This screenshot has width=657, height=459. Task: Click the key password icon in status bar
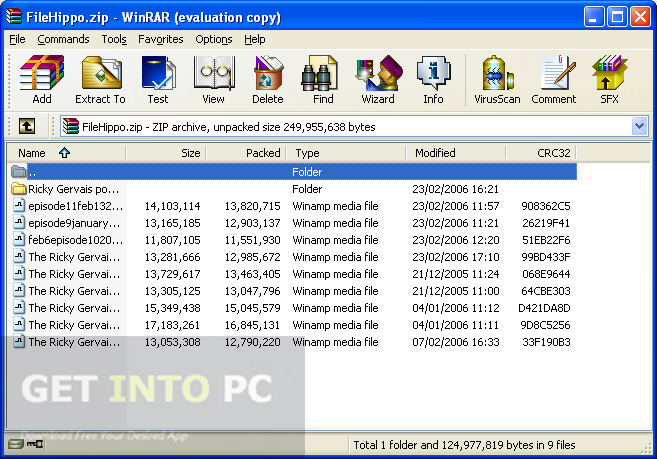pos(35,444)
